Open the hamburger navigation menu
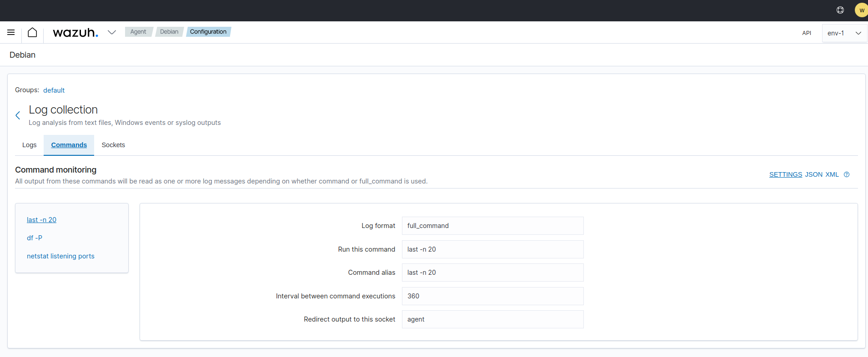Screen dimensions: 868x357 pyautogui.click(x=11, y=32)
